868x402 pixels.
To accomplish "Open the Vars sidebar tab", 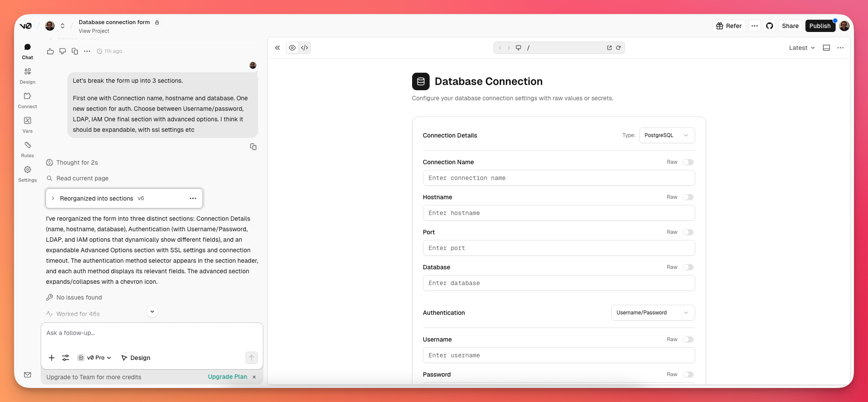I will [28, 125].
